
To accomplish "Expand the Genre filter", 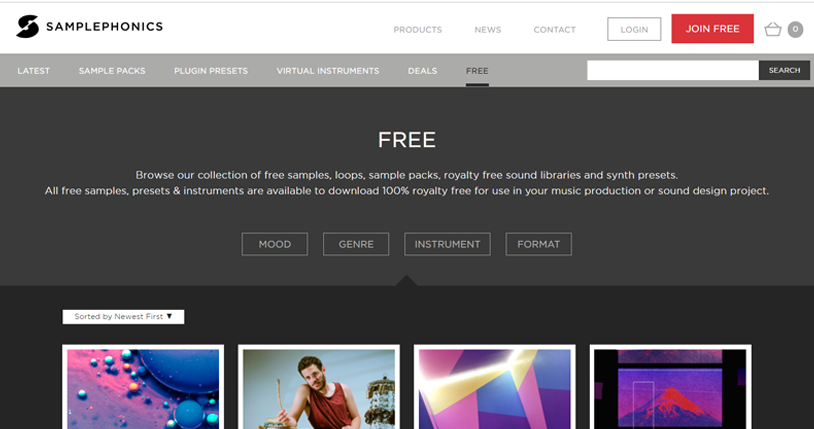I will point(356,244).
